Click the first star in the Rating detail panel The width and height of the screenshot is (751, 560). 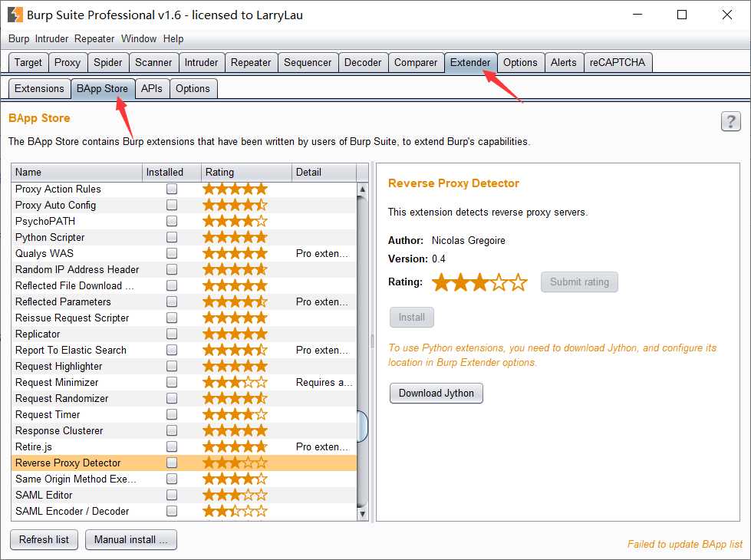pos(441,282)
